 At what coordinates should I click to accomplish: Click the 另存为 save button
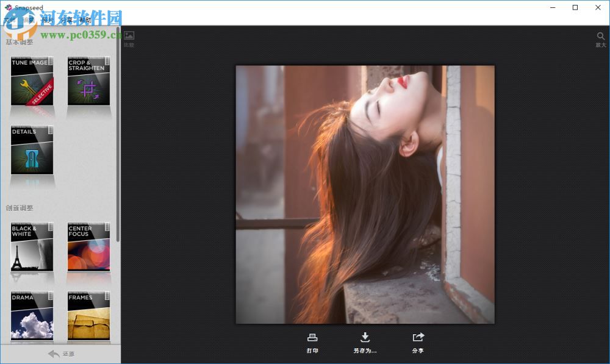tap(365, 341)
